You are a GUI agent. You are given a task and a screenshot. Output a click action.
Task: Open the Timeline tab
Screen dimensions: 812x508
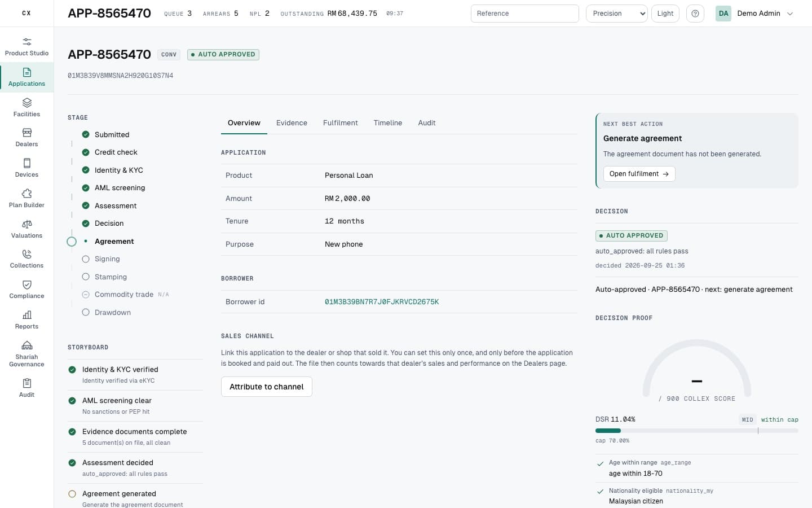(x=388, y=123)
